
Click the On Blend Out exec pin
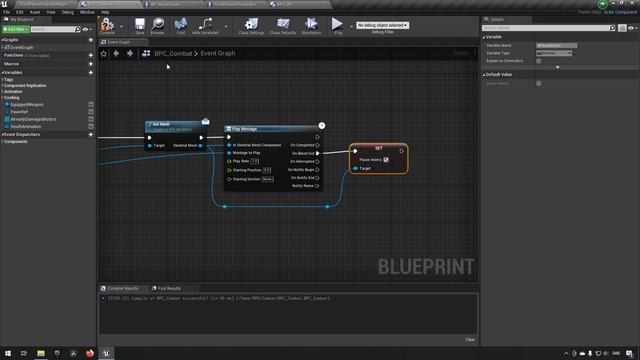(x=318, y=153)
